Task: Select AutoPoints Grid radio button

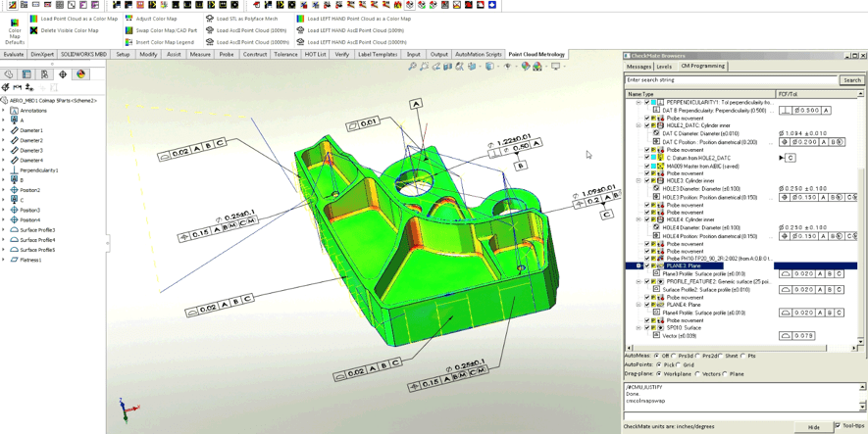Action: 680,364
